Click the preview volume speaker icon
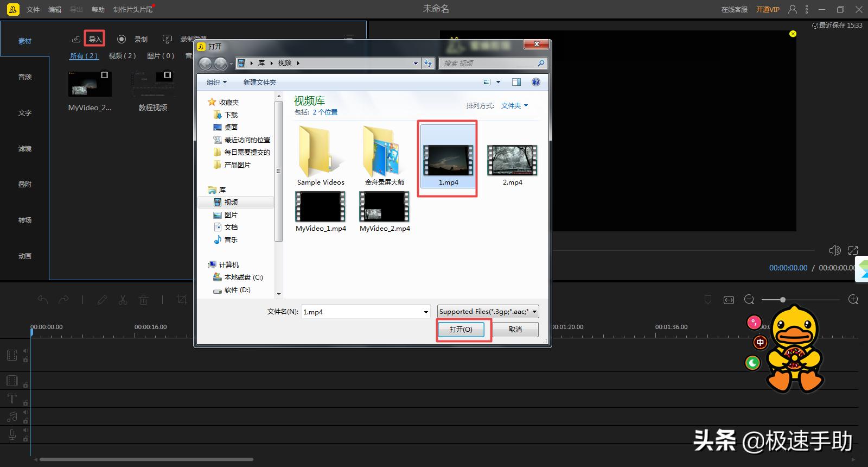The height and width of the screenshot is (467, 868). [834, 250]
